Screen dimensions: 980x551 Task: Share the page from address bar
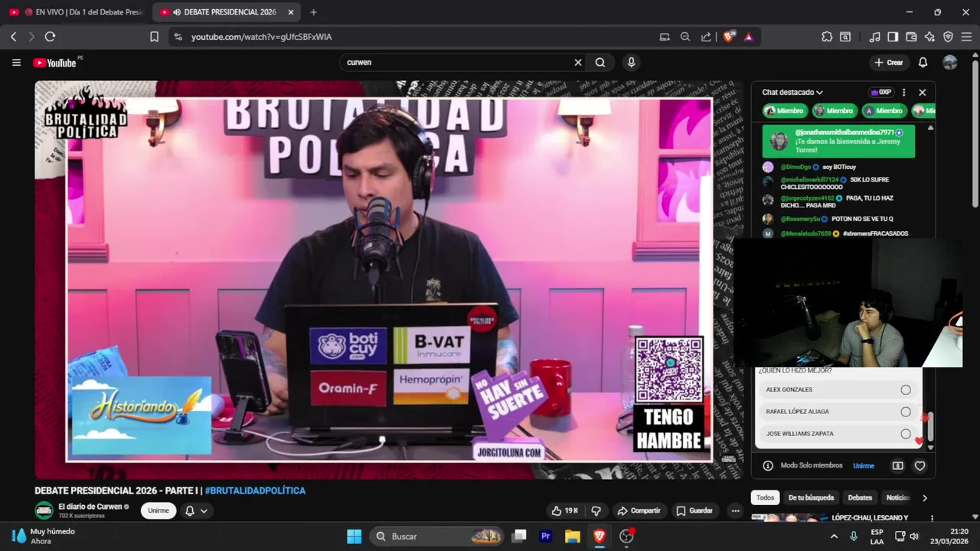click(x=706, y=37)
